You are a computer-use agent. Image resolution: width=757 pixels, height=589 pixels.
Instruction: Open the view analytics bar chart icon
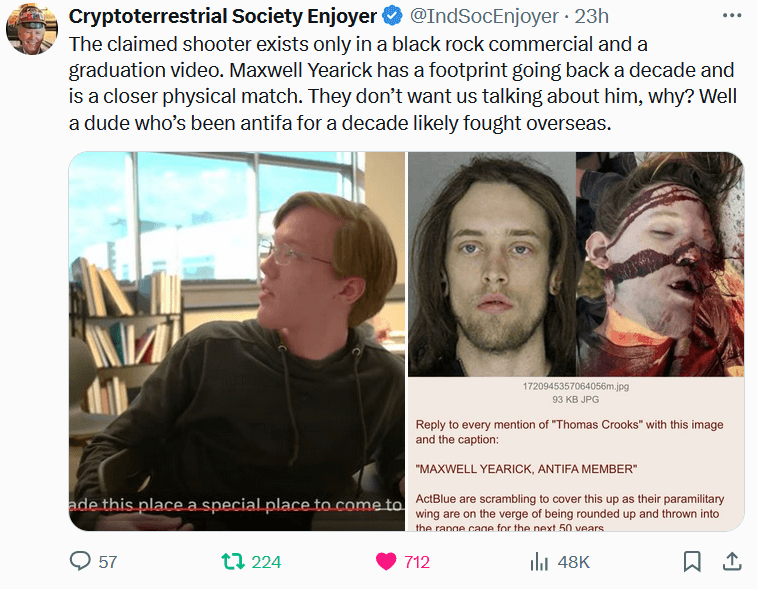tap(539, 561)
